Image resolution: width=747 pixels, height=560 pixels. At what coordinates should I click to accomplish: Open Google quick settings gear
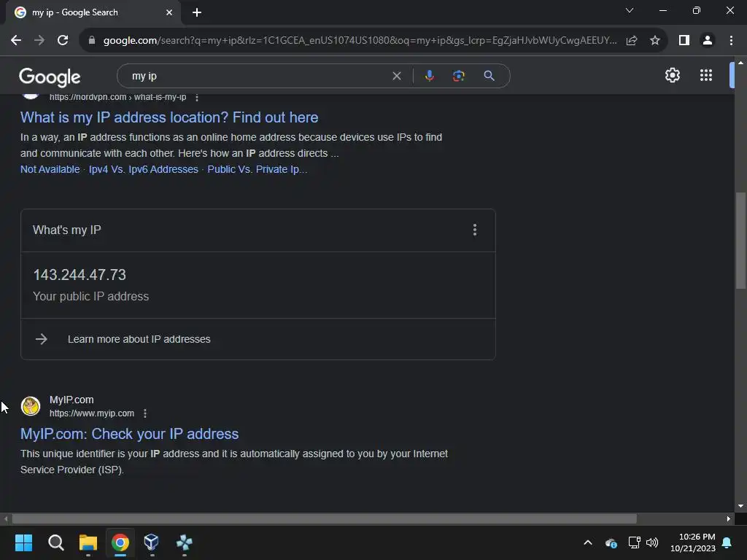click(672, 75)
